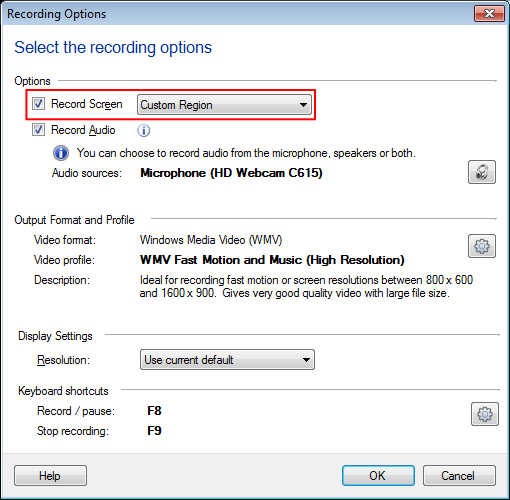Close the Recording Options dialog

489,14
